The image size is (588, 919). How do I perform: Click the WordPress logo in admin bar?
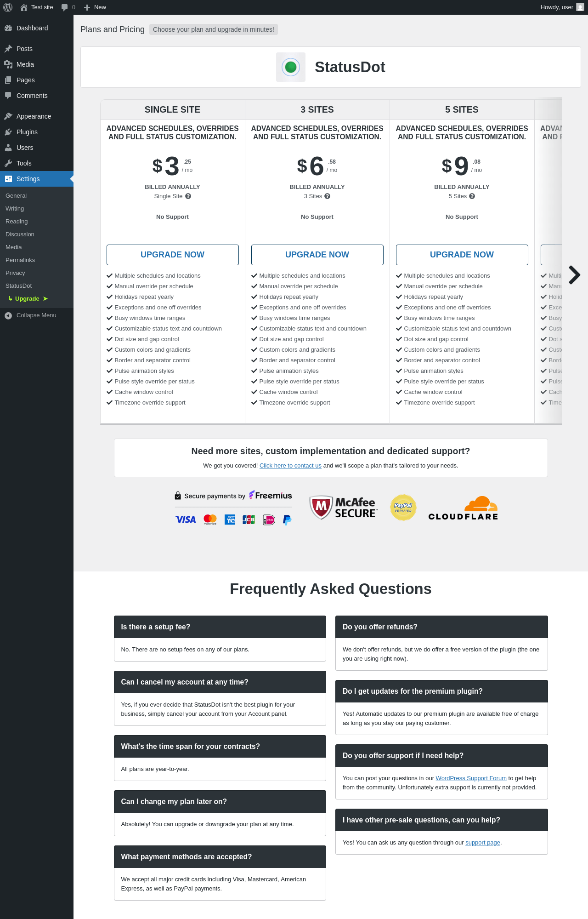coord(8,7)
